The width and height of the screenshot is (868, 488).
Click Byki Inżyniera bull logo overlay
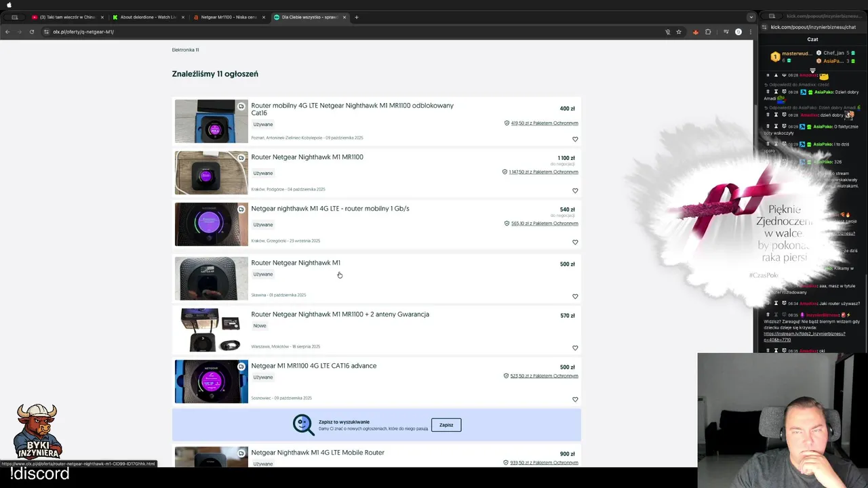pos(38,432)
